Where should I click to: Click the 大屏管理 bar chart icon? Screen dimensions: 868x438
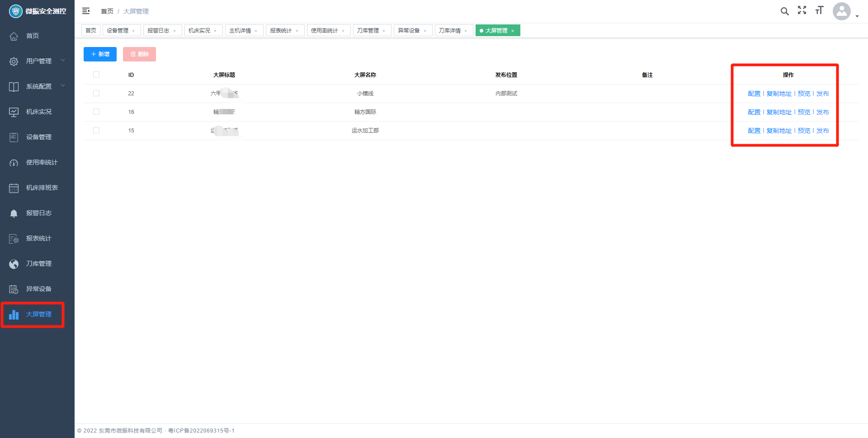[x=14, y=315]
